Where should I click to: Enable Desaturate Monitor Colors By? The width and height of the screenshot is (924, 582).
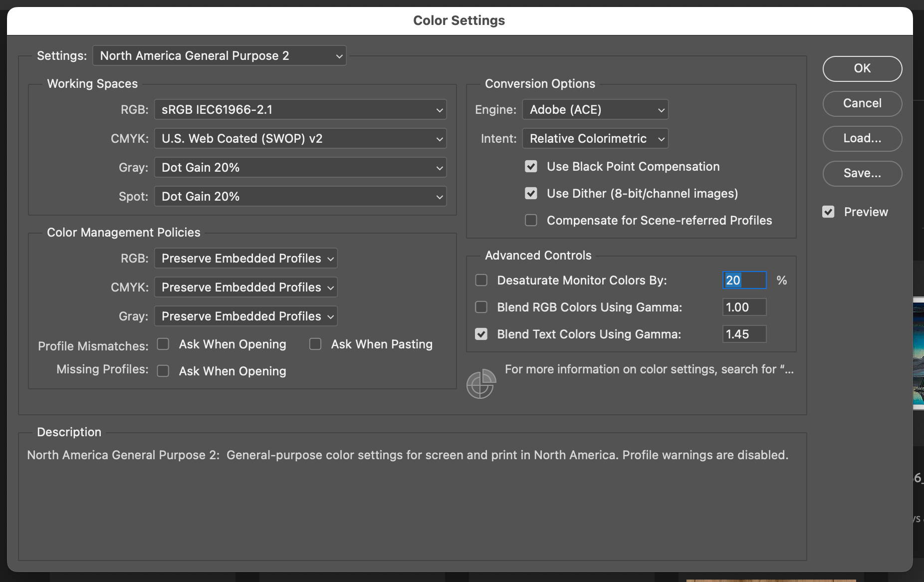pyautogui.click(x=481, y=281)
